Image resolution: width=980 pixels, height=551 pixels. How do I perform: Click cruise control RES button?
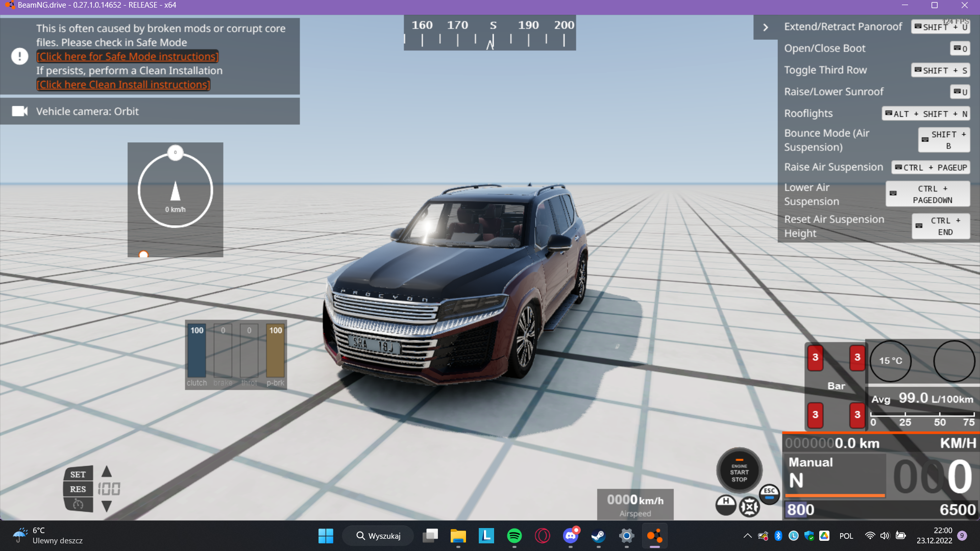(x=78, y=489)
